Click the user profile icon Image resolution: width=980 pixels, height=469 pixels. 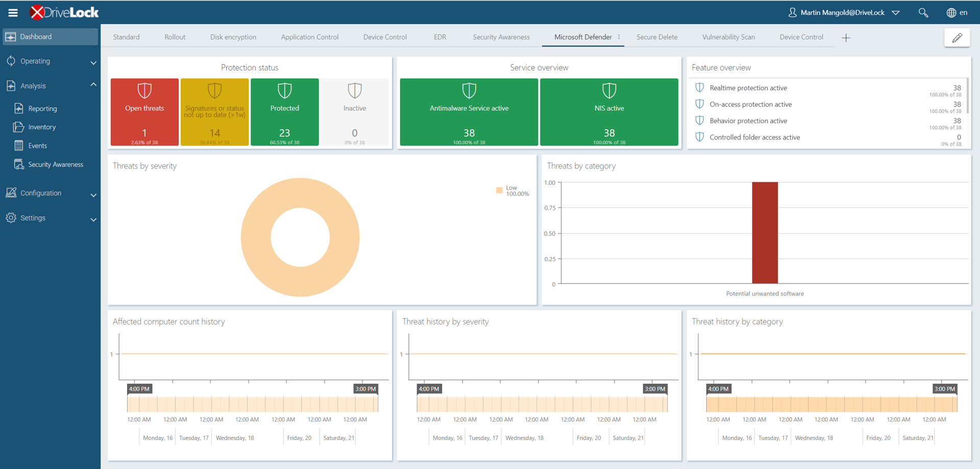[792, 12]
